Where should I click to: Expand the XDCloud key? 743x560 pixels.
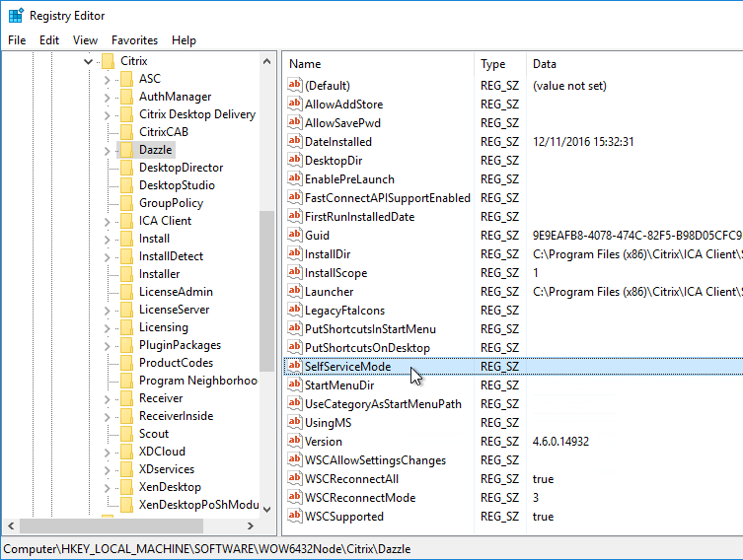108,453
